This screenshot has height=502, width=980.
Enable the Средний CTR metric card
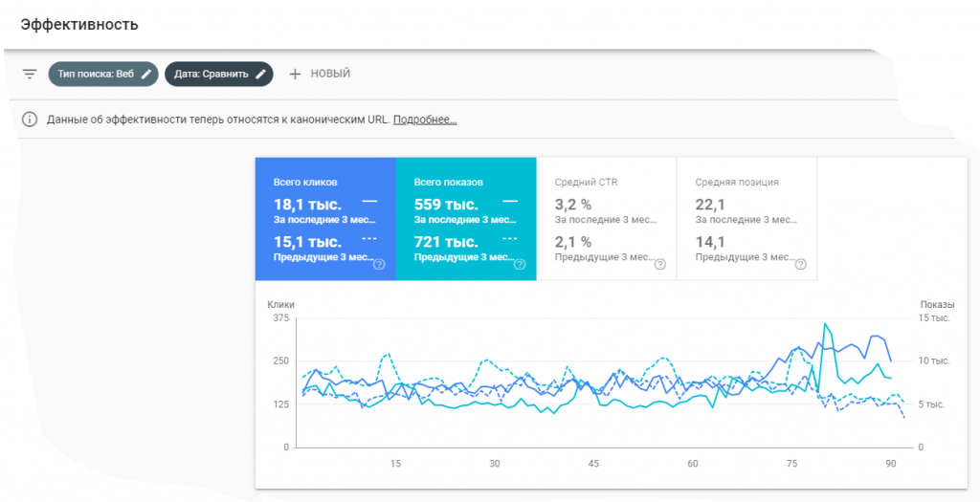pos(606,219)
